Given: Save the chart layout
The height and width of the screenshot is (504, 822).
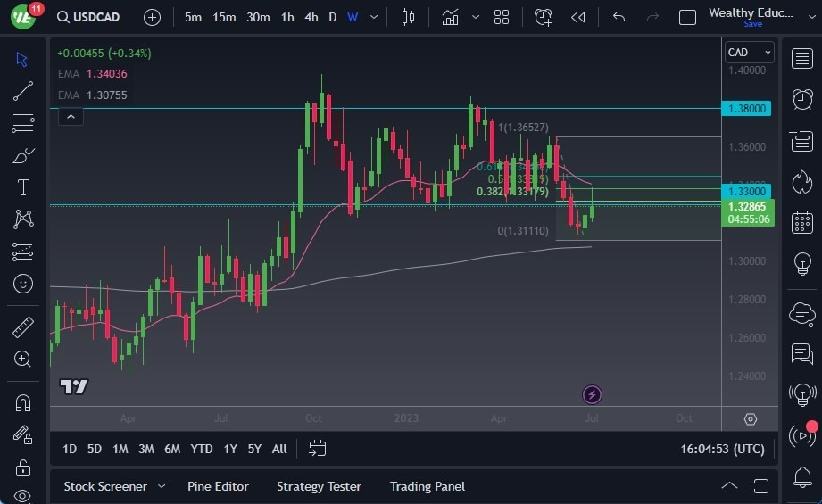Looking at the screenshot, I should (752, 24).
